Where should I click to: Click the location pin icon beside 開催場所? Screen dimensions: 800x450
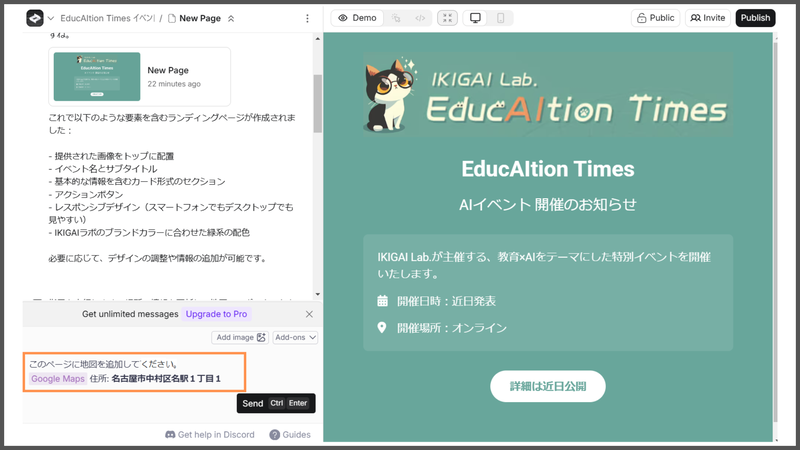point(382,328)
